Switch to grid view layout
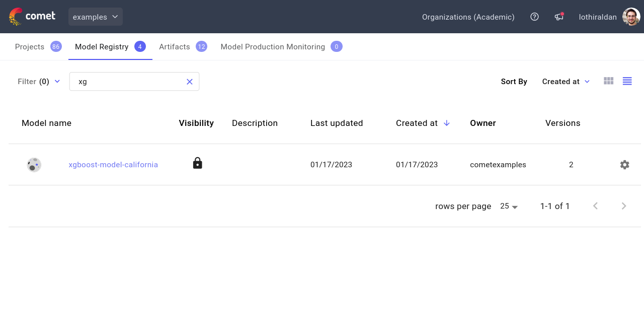The height and width of the screenshot is (333, 644). coord(608,81)
